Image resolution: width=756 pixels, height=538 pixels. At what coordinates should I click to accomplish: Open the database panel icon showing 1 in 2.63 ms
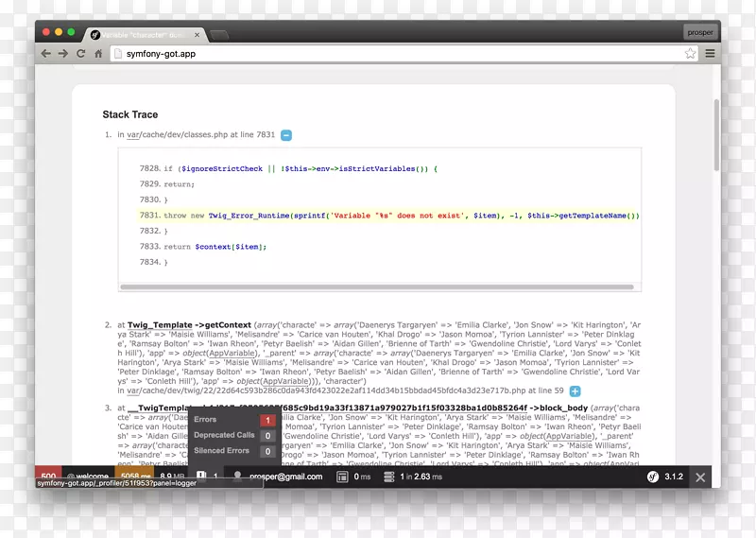click(x=388, y=477)
